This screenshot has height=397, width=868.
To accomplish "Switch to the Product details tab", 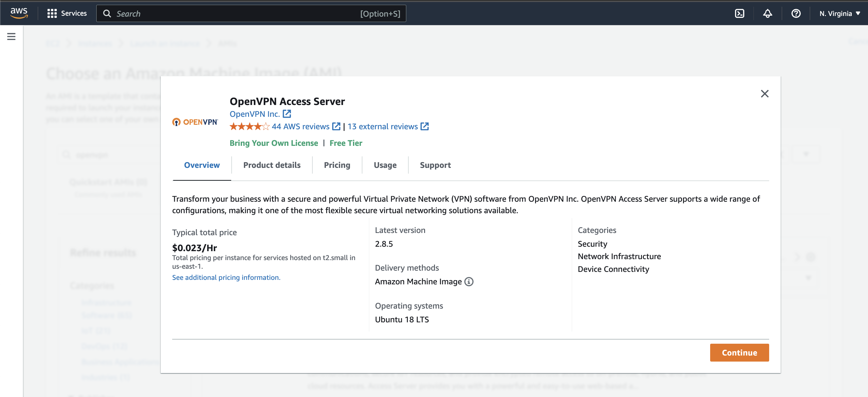I will pyautogui.click(x=272, y=165).
